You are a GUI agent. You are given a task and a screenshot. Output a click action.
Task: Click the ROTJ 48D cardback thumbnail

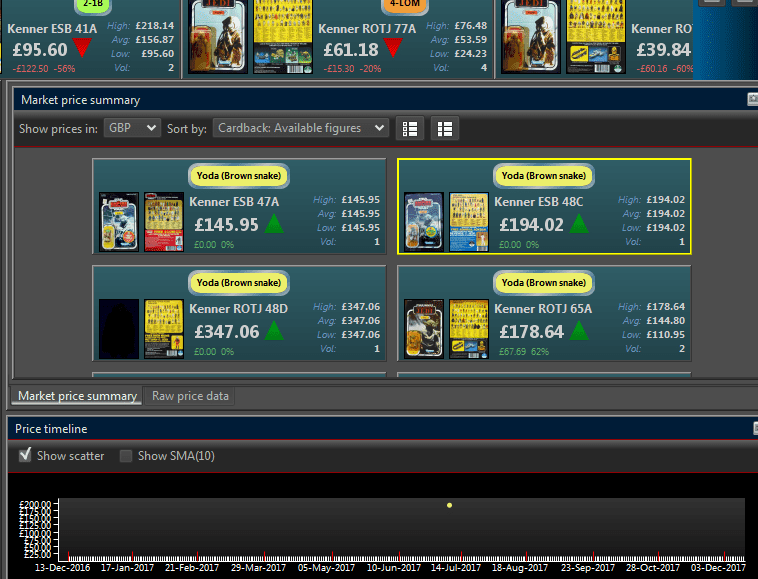(x=164, y=329)
